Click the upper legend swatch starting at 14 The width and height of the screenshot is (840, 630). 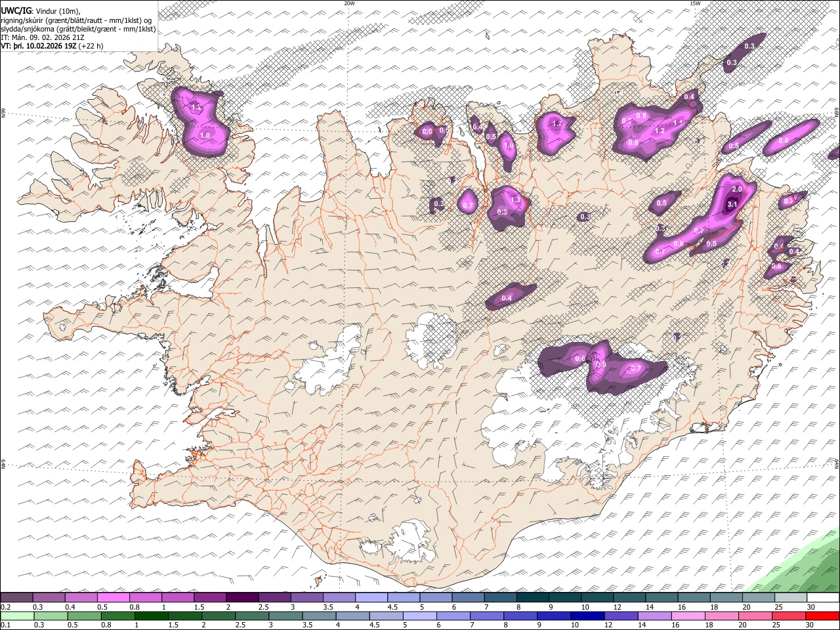tap(661, 598)
